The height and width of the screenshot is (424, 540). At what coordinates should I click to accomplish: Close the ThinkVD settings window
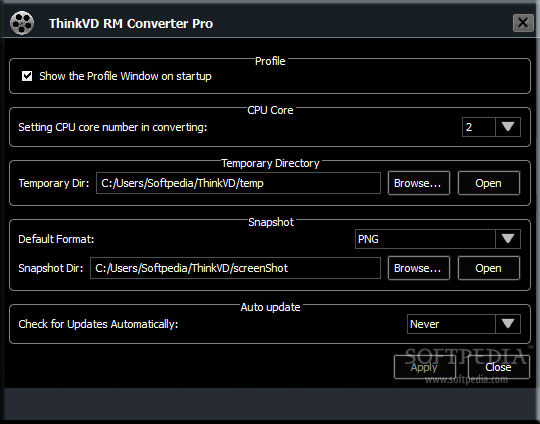523,23
